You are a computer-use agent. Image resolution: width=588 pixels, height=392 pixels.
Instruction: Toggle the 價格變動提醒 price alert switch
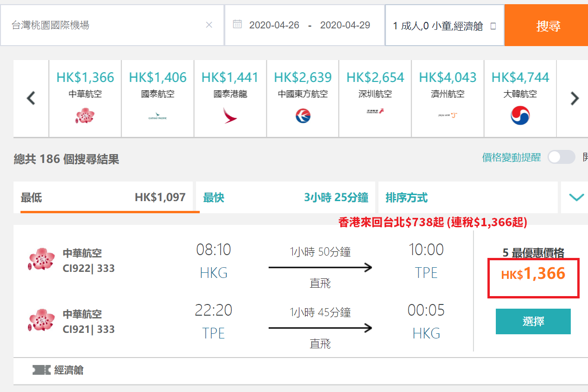[x=561, y=157]
